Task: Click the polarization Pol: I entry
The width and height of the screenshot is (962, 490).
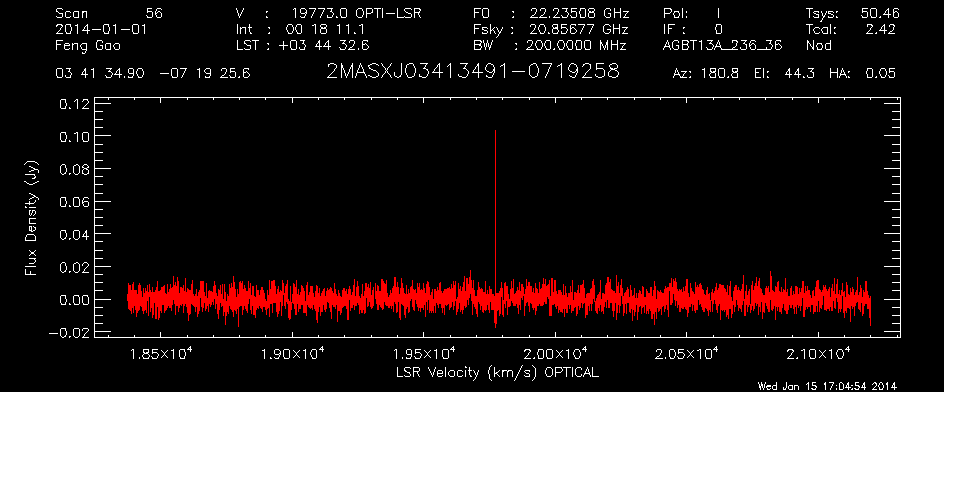Action: coord(691,13)
